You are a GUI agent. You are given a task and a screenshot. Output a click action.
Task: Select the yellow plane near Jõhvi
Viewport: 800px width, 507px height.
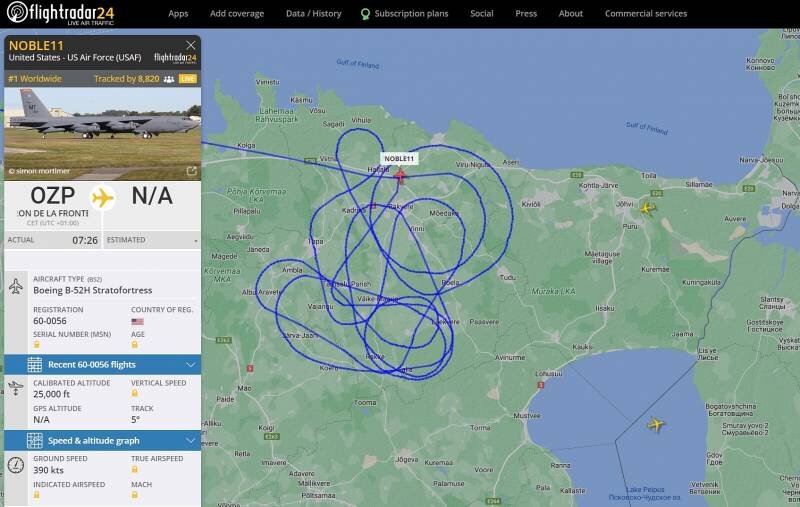[x=647, y=208]
